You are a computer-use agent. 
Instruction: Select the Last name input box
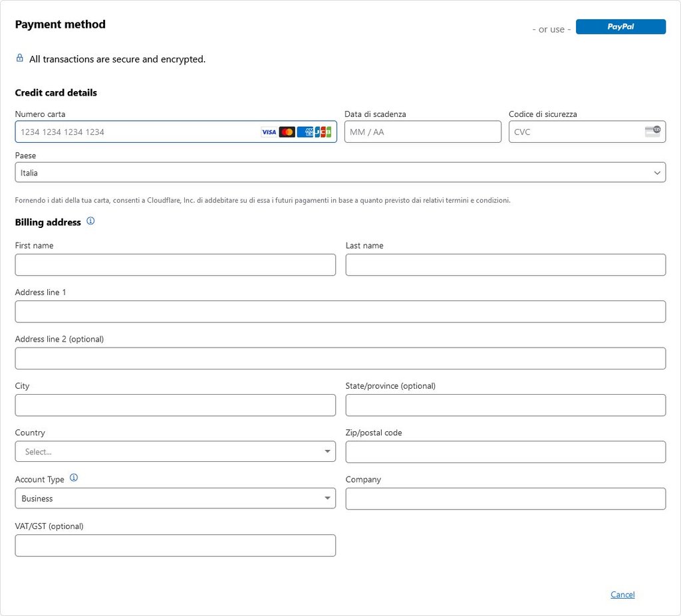(505, 264)
